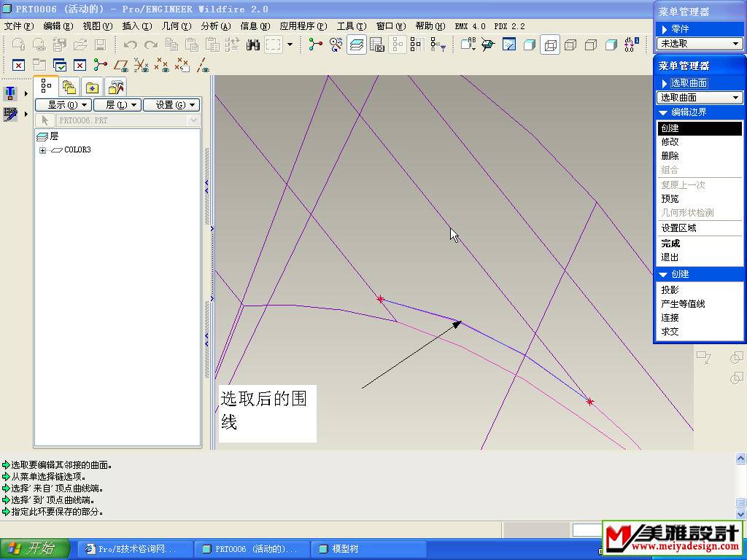Click the tree filter funnel icon
The image size is (747, 560).
438,44
